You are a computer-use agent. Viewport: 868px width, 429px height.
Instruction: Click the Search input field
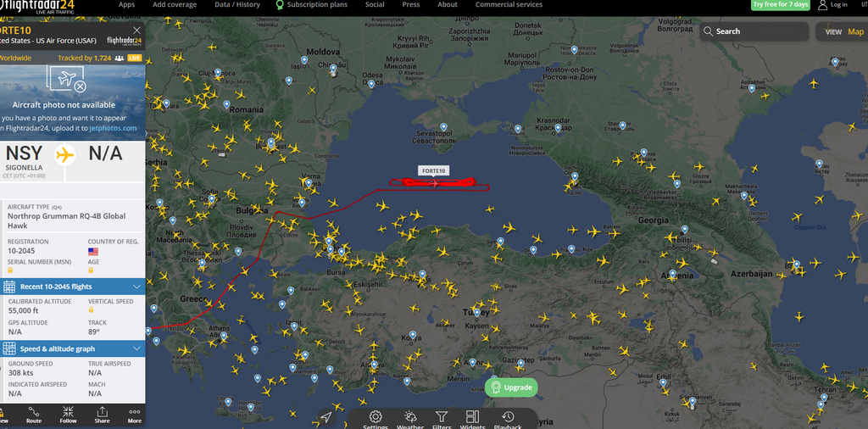click(754, 31)
